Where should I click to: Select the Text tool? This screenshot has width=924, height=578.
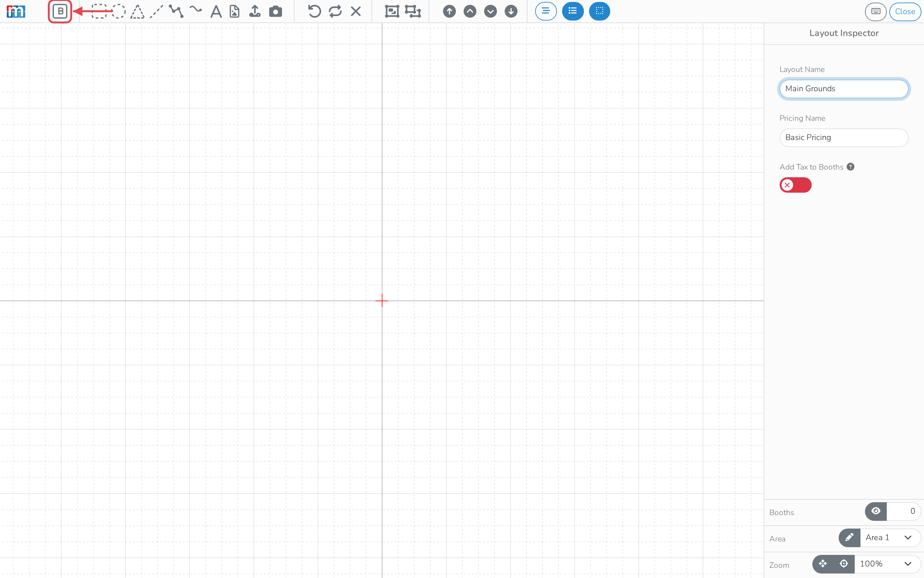tap(216, 12)
